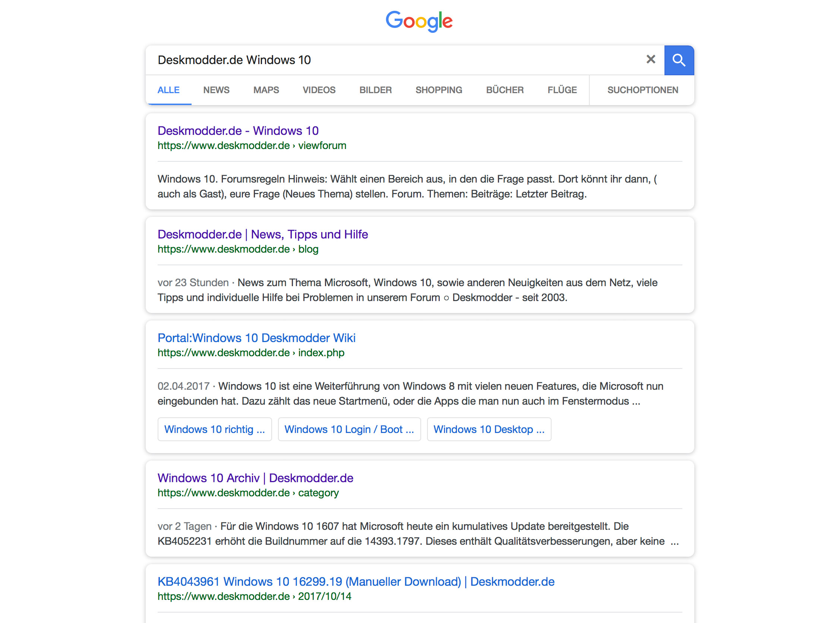Click the Google logo
The width and height of the screenshot is (840, 623).
click(419, 21)
